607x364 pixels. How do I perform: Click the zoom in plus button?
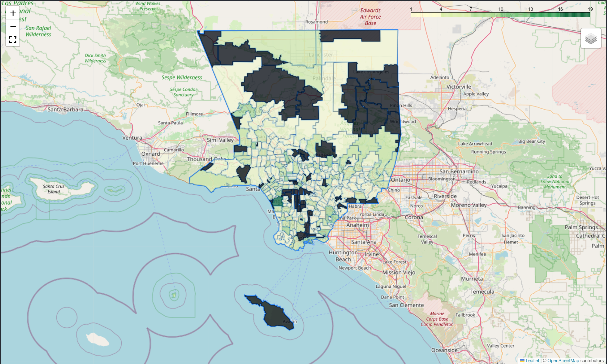coord(13,13)
